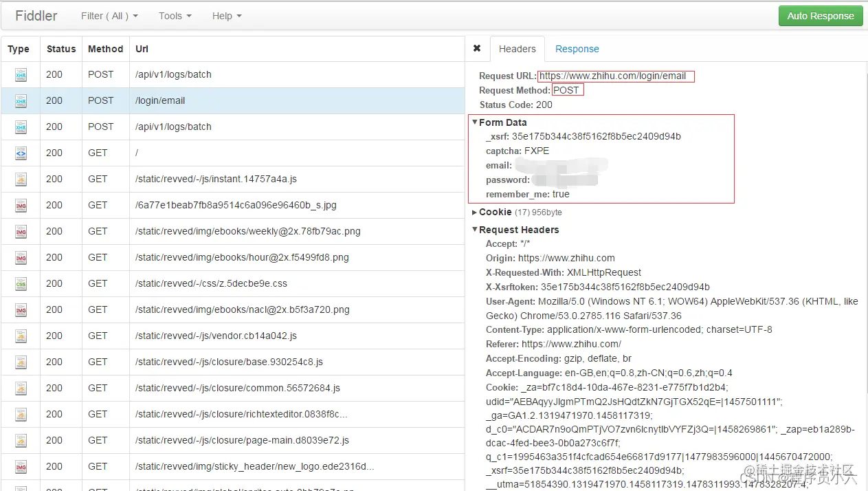
Task: Close the request detail panel with X
Action: 477,49
